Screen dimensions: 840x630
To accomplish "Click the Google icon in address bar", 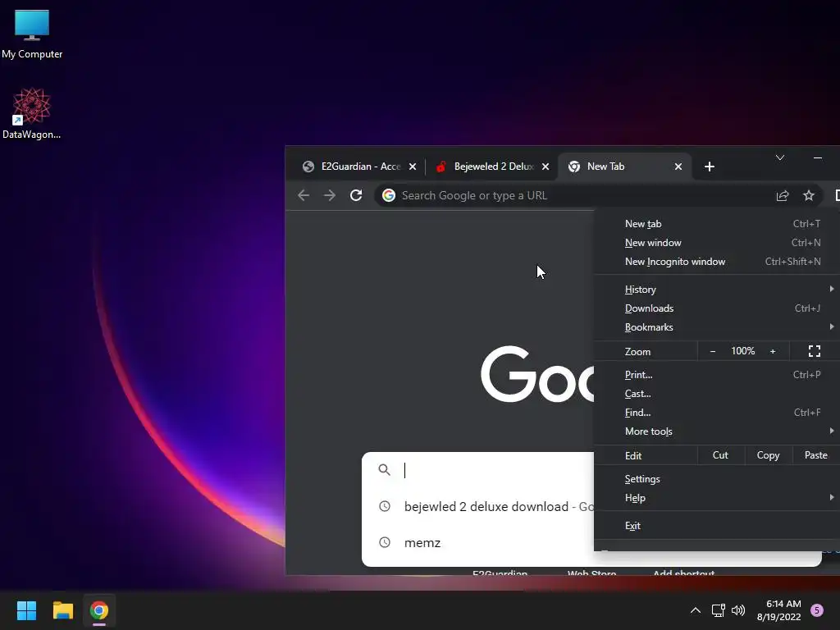I will coord(389,195).
